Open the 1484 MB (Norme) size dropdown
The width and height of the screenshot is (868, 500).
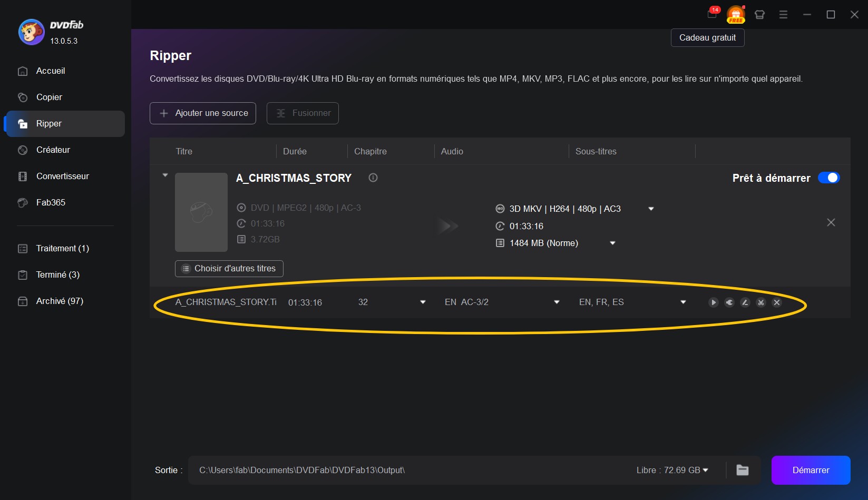612,243
